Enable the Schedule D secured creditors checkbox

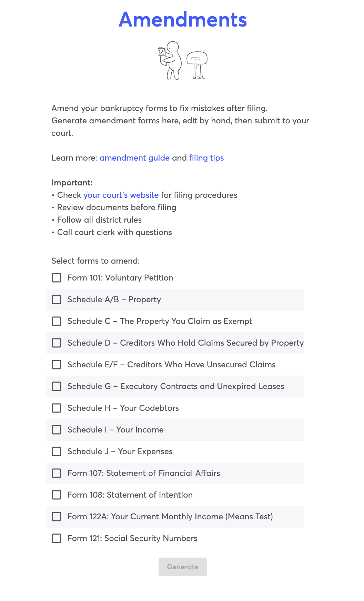(x=57, y=343)
